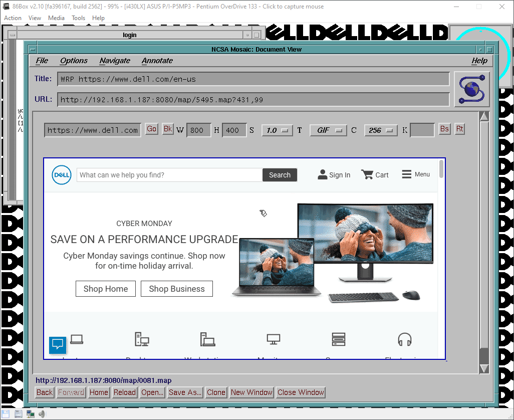The height and width of the screenshot is (420, 514).
Task: Open the Mosaic window menu button
Action: tap(33, 50)
